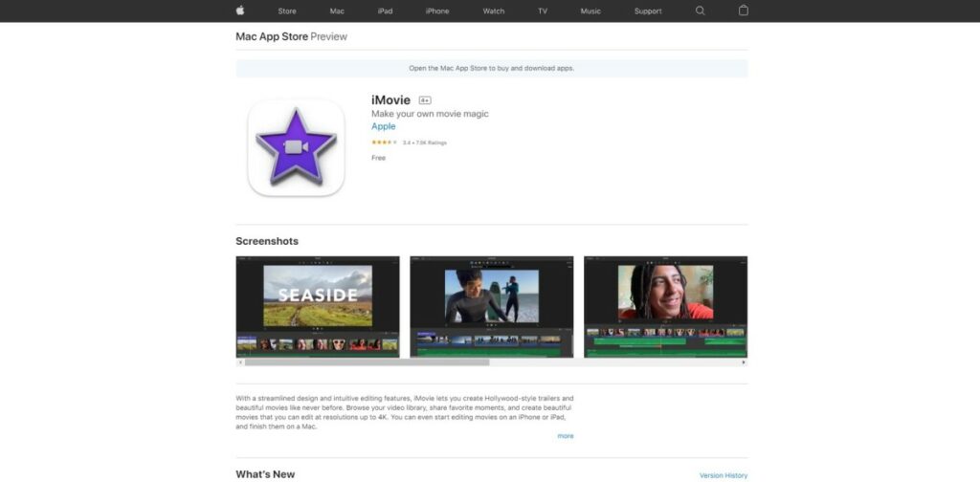Viewport: 980px width, 482px height.
Task: Click the Mac App Store heading link
Action: coord(272,37)
